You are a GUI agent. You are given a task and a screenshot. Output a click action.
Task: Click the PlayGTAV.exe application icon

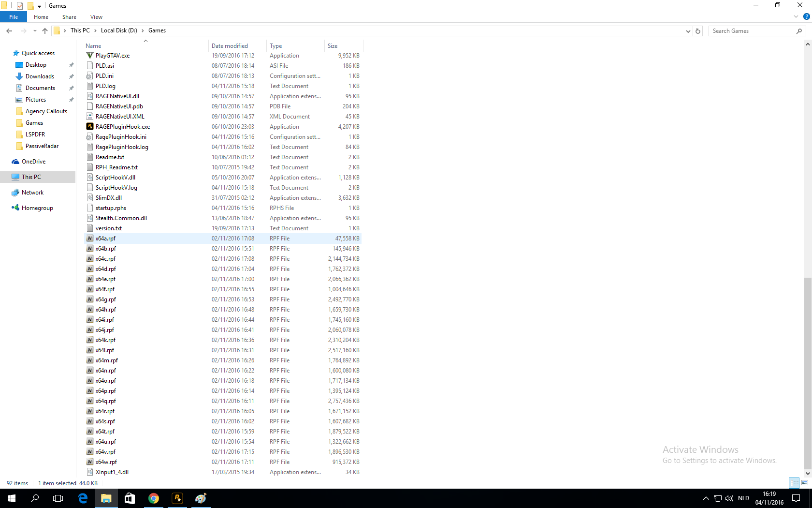click(89, 56)
